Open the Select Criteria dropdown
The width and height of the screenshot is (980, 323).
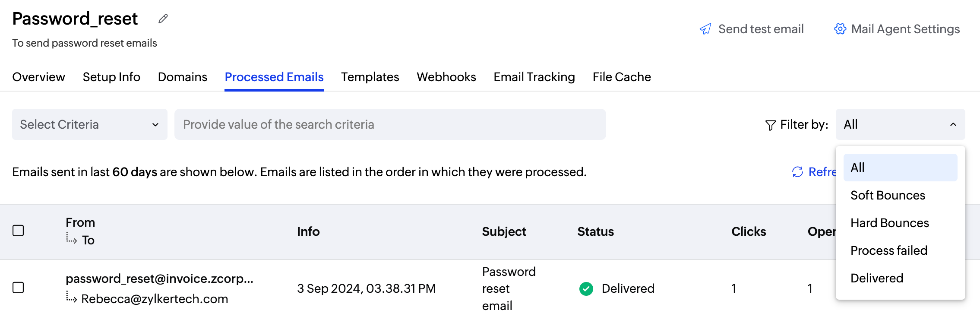point(89,124)
